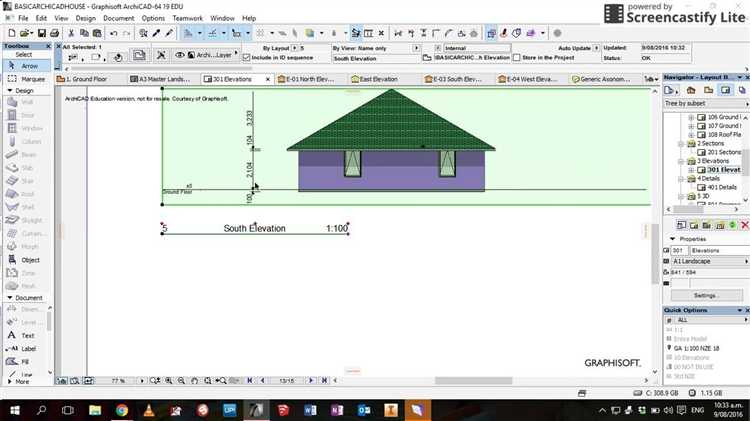This screenshot has height=421, width=750.
Task: Click the zoom in magnifier icon
Action: (x=169, y=381)
